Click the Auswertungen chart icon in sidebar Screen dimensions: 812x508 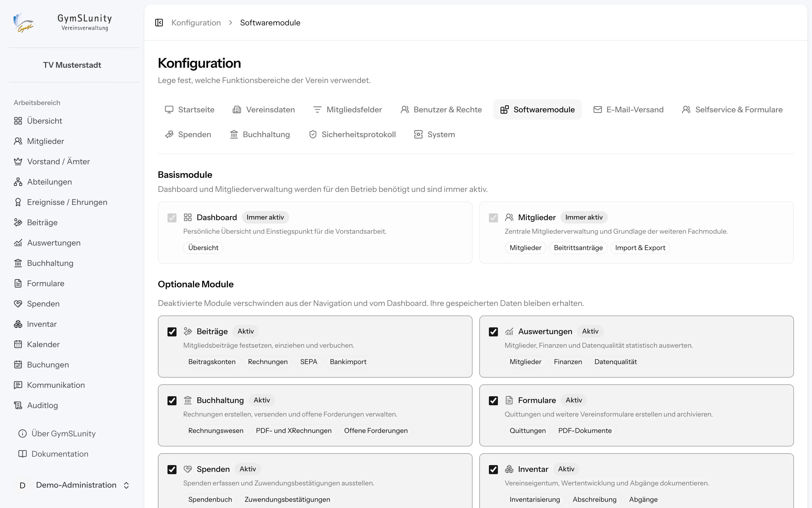point(18,243)
